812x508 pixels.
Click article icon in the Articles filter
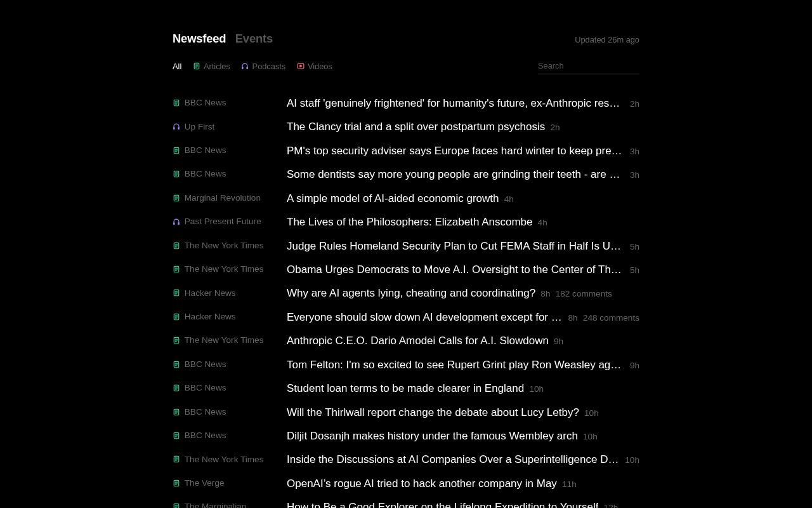pyautogui.click(x=197, y=66)
